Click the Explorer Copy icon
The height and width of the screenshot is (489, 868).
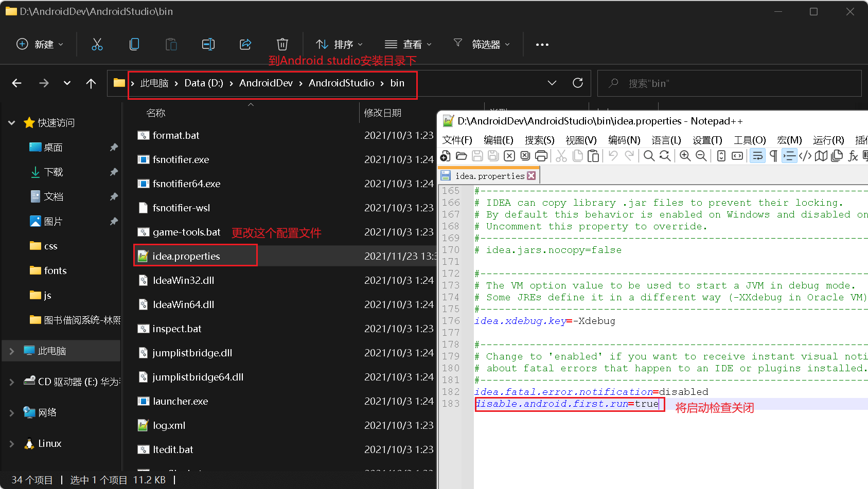pos(134,44)
